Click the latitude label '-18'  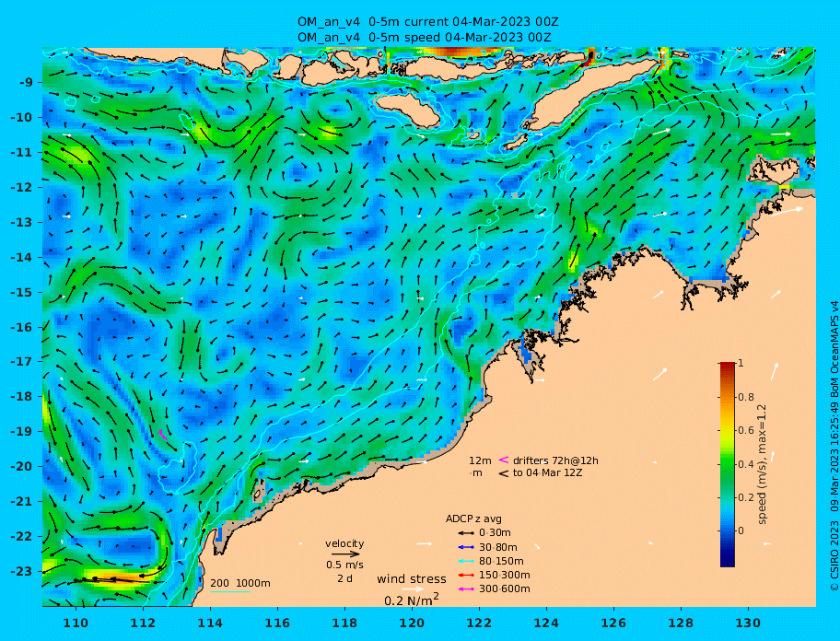coord(24,397)
